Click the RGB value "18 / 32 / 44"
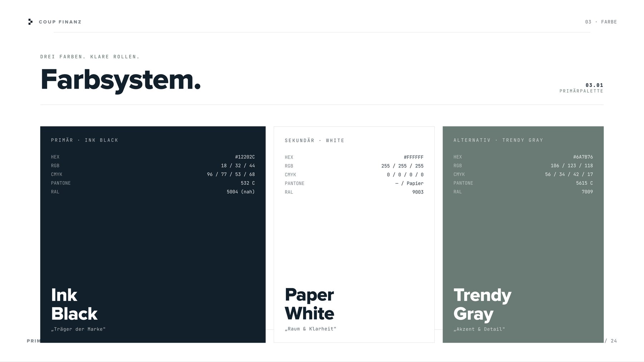This screenshot has height=362, width=644. 238,165
